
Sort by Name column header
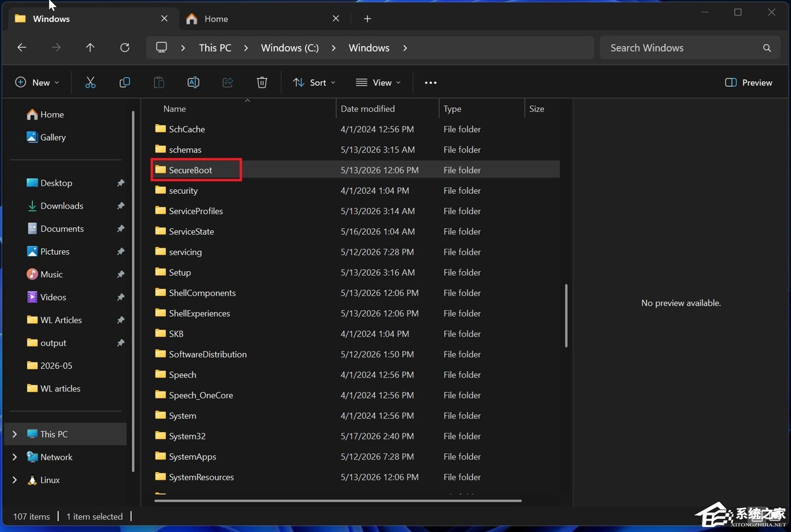(x=175, y=109)
